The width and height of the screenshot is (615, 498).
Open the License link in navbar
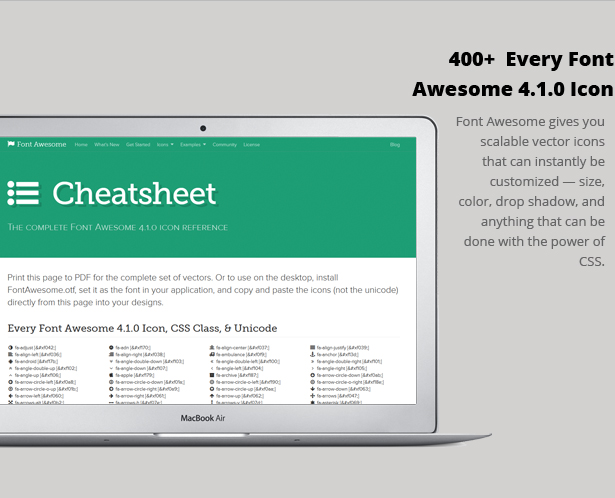[x=251, y=144]
